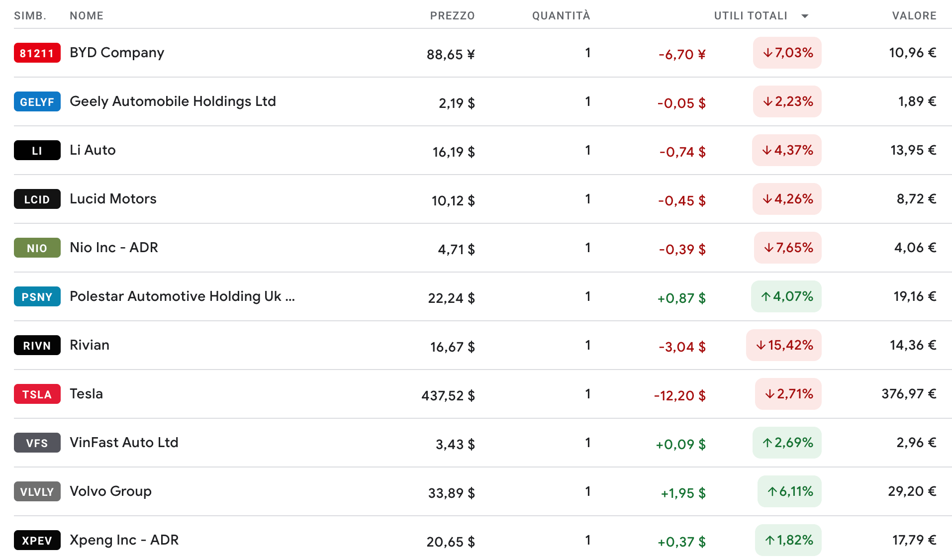Click the gain amount +0,87 $
This screenshot has height=560, width=952.
(x=681, y=298)
